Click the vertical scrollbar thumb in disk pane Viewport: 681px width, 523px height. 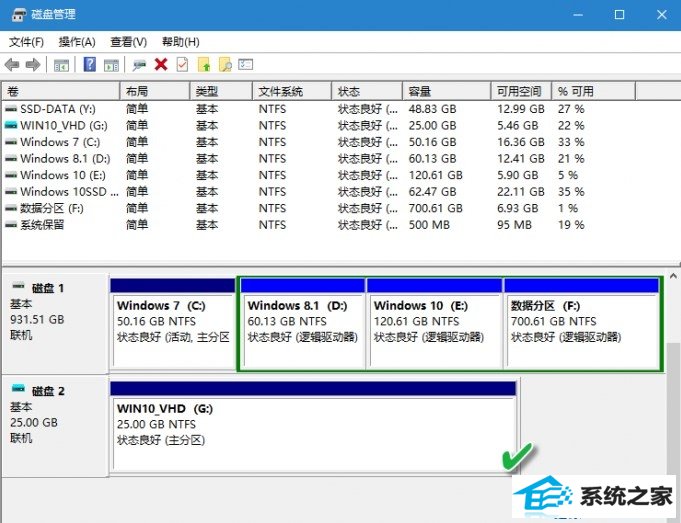coord(673,407)
